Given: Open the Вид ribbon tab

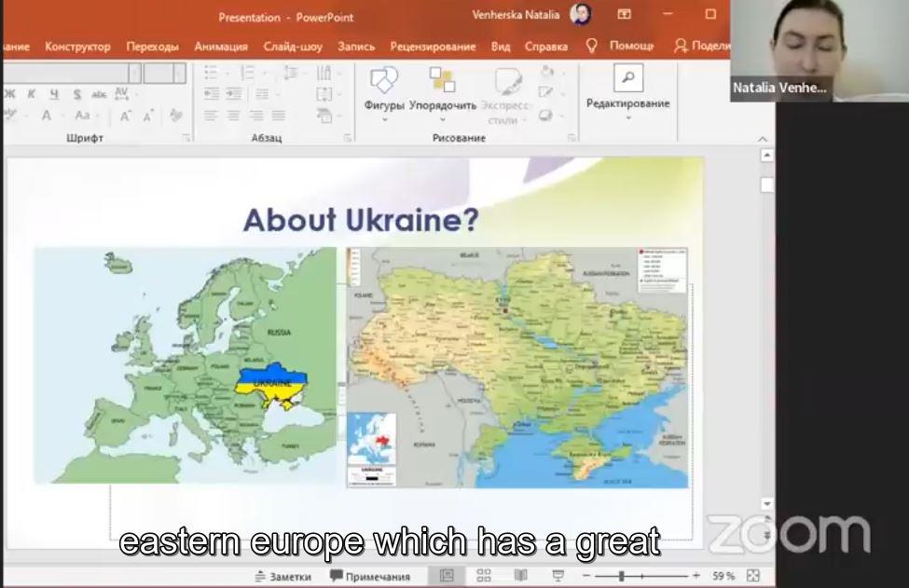Looking at the screenshot, I should [501, 47].
